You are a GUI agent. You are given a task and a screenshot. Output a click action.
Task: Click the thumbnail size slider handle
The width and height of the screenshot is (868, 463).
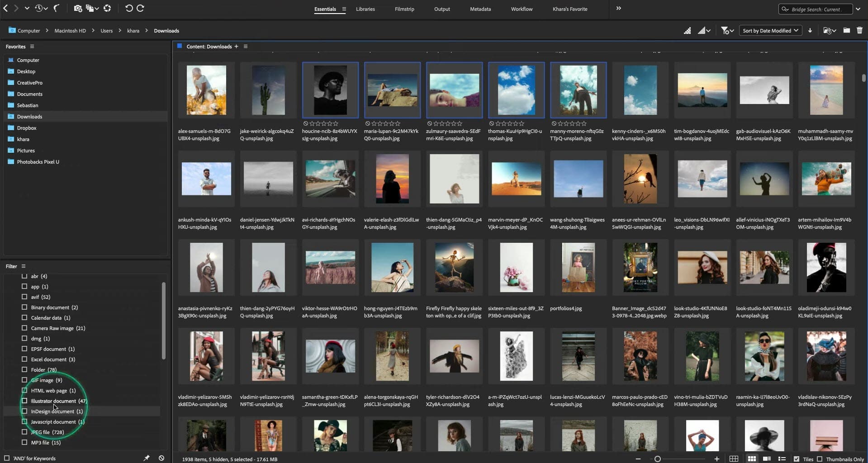tap(658, 459)
